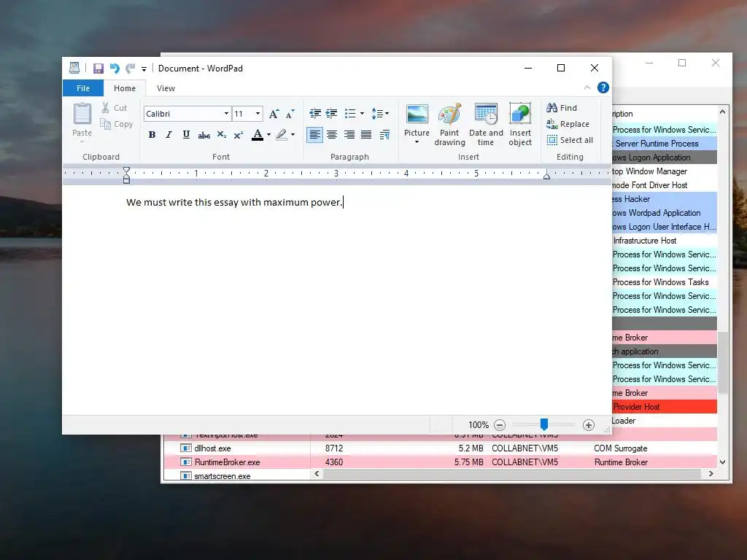
Task: Switch to the View ribbon tab
Action: point(166,88)
